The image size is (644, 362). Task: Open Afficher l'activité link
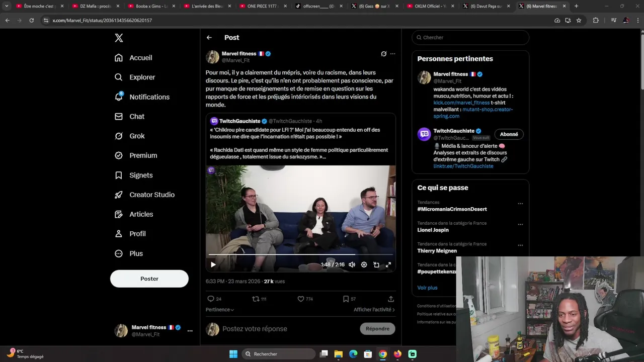(x=374, y=310)
